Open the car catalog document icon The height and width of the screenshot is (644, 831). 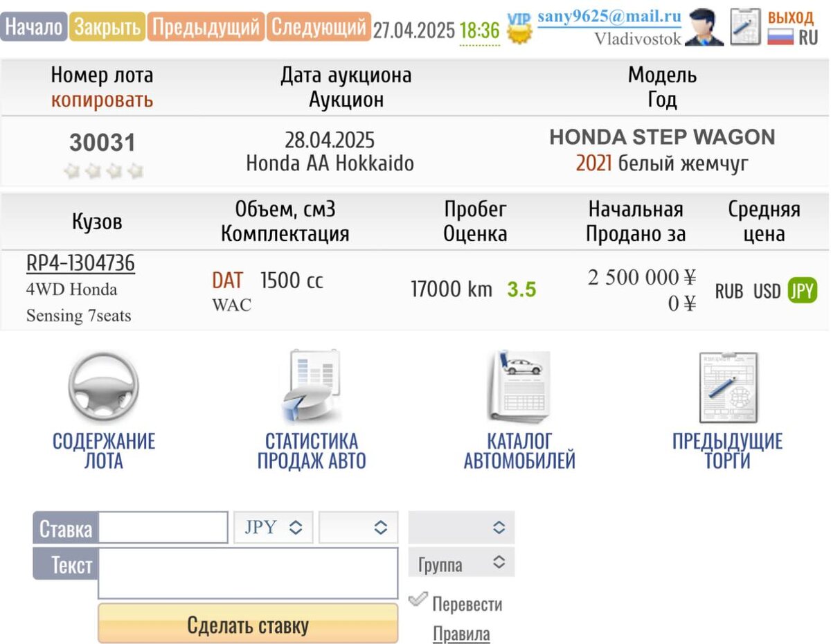coord(519,386)
